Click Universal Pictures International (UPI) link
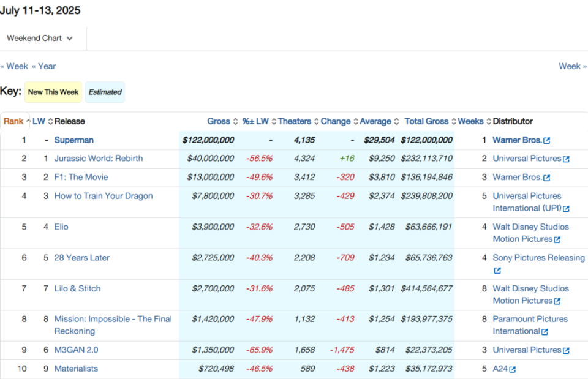The width and height of the screenshot is (588, 379). pyautogui.click(x=527, y=202)
